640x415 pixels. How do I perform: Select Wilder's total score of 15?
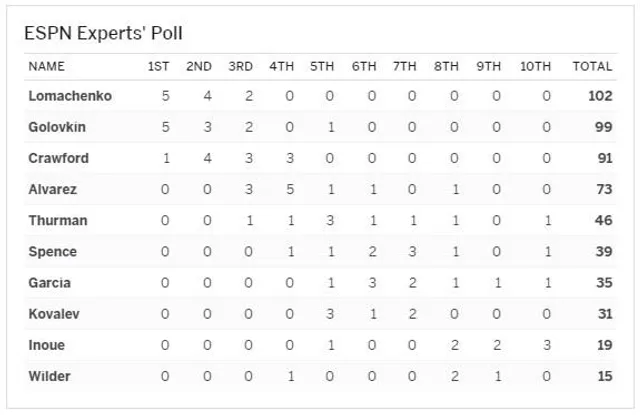[x=603, y=376]
